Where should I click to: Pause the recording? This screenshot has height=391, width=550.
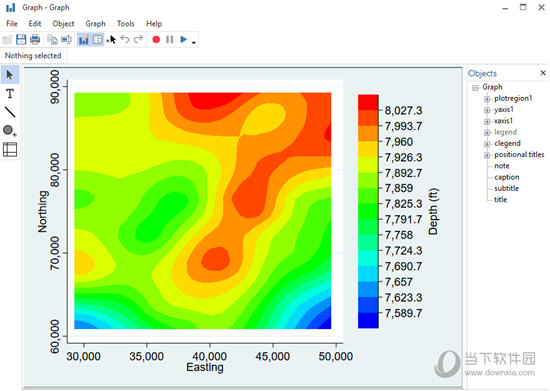click(169, 40)
